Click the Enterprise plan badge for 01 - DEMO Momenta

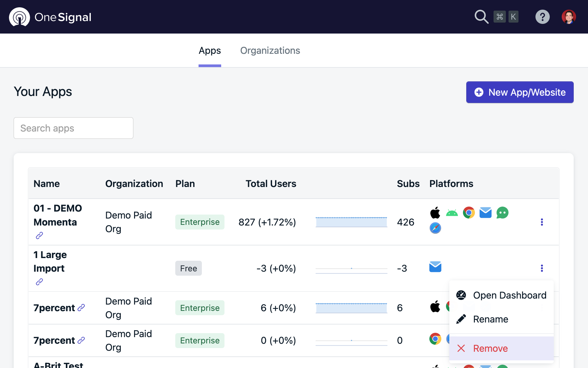[x=200, y=222]
